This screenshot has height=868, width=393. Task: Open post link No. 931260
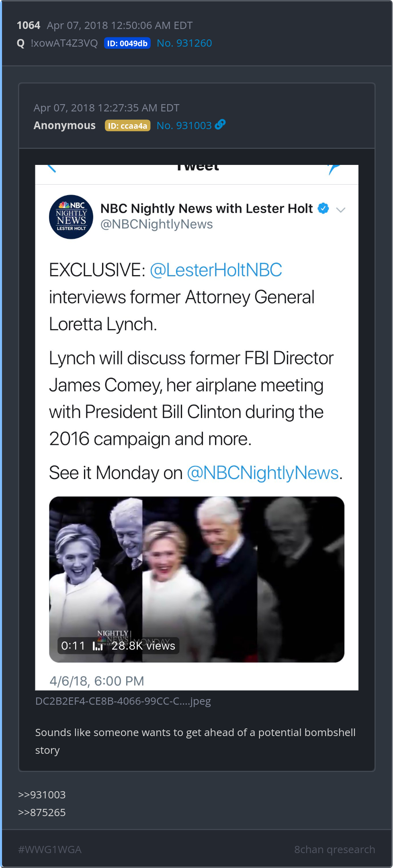[x=184, y=43]
